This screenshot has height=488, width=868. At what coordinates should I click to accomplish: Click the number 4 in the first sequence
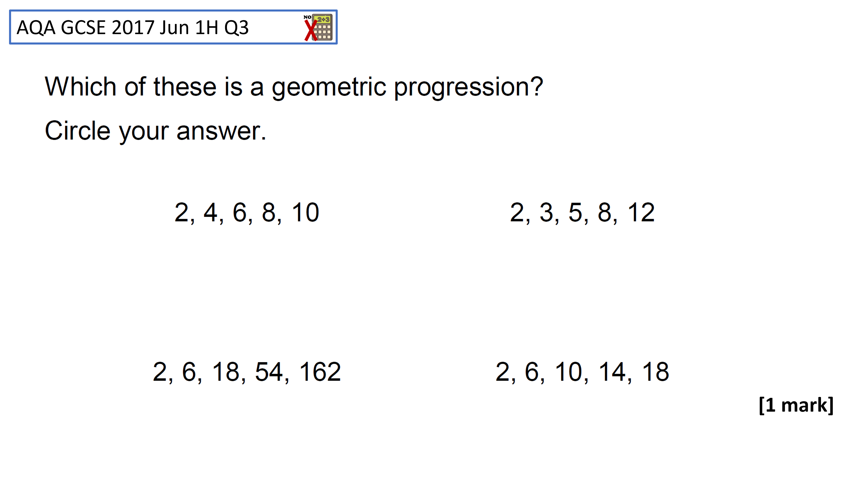click(x=210, y=213)
